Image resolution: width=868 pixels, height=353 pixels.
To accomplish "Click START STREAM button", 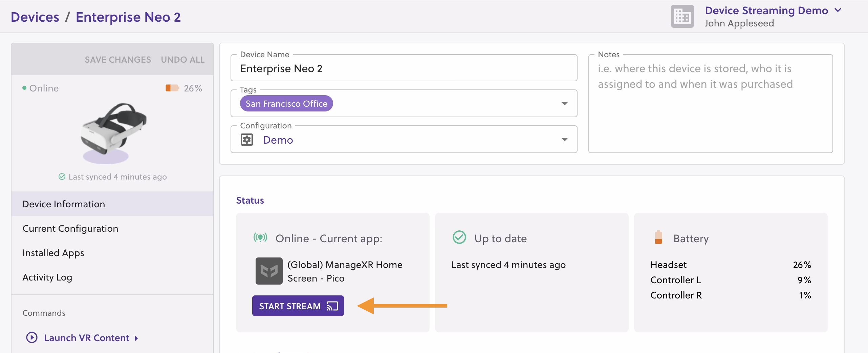I will click(x=298, y=306).
